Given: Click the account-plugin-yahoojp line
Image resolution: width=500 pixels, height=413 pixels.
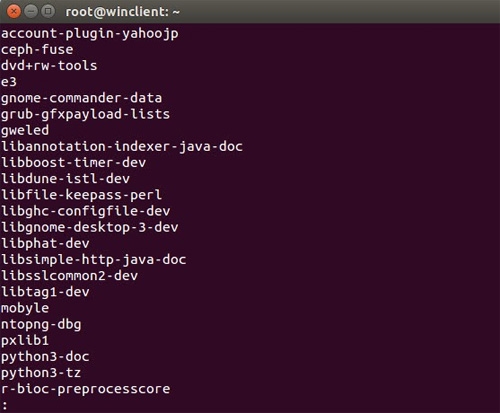Looking at the screenshot, I should coord(90,34).
